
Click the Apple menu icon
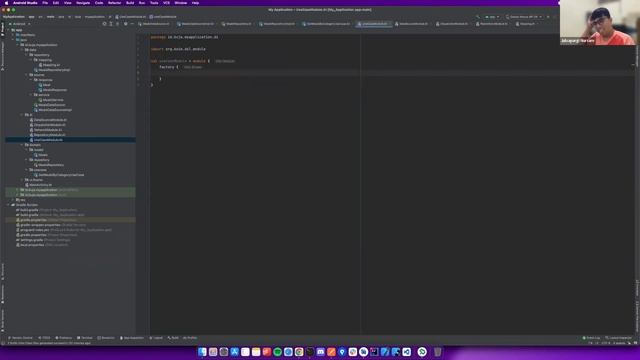tap(6, 3)
